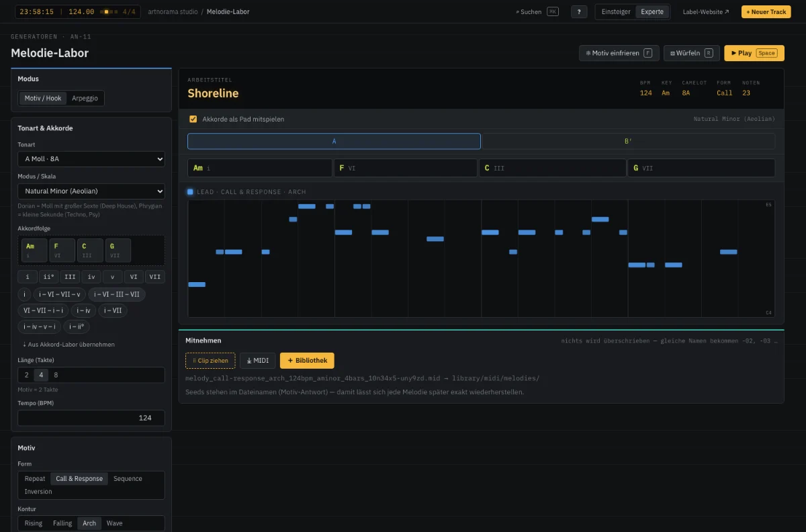Open the Suchen search box
This screenshot has height=532, width=806.
(x=537, y=11)
